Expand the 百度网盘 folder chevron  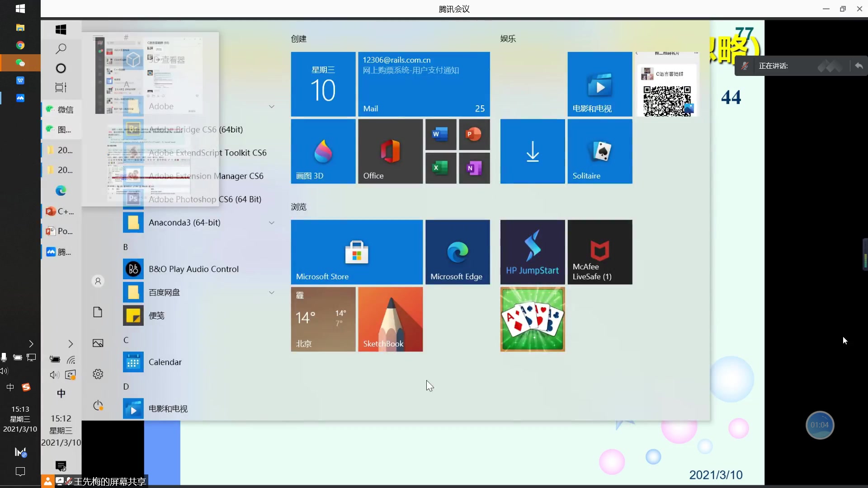272,292
